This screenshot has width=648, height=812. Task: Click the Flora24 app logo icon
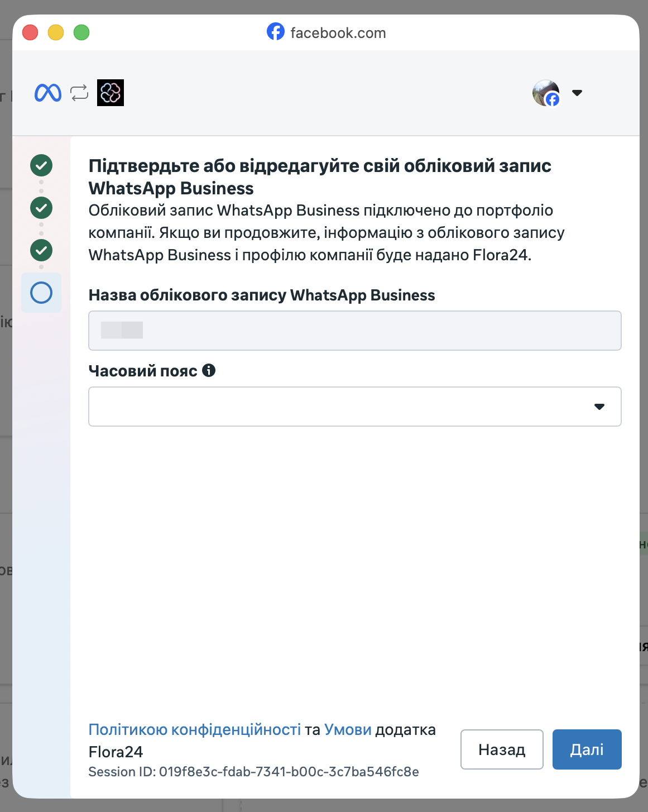(111, 93)
